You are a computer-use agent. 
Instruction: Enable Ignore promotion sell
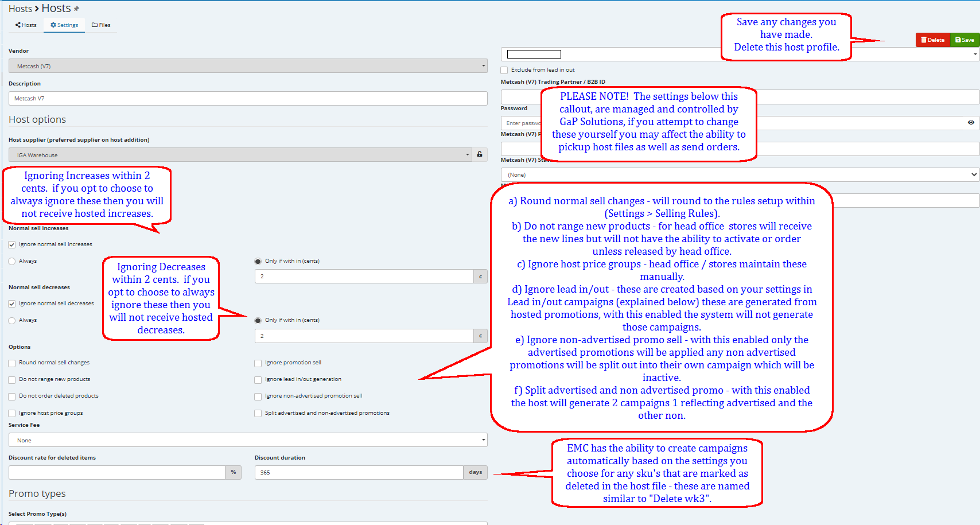tap(258, 363)
